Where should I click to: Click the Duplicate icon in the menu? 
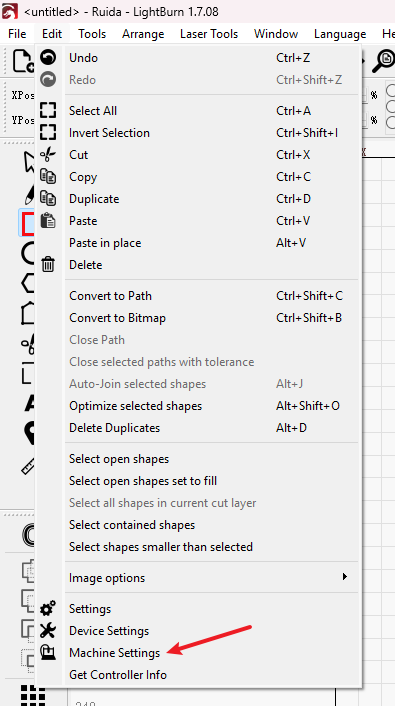48,199
